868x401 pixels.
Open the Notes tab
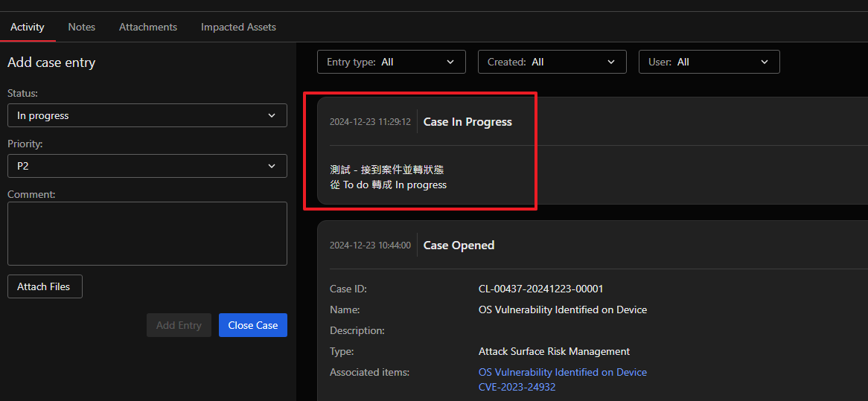point(82,27)
